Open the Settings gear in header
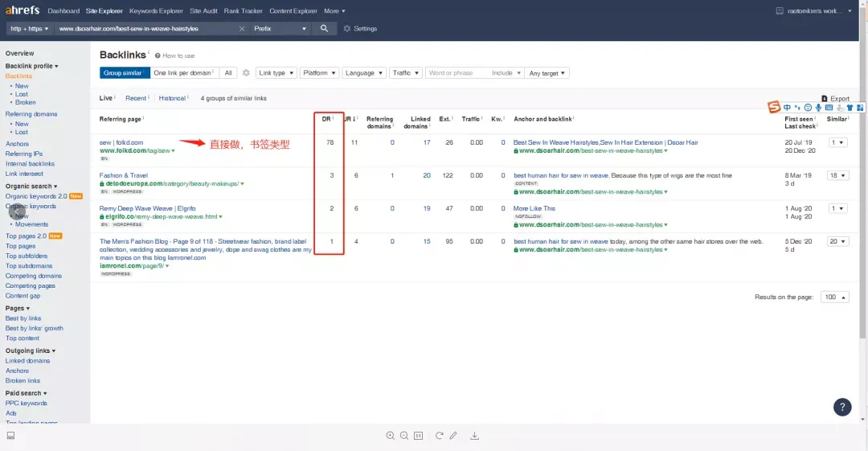The height and width of the screenshot is (451, 868). 360,28
